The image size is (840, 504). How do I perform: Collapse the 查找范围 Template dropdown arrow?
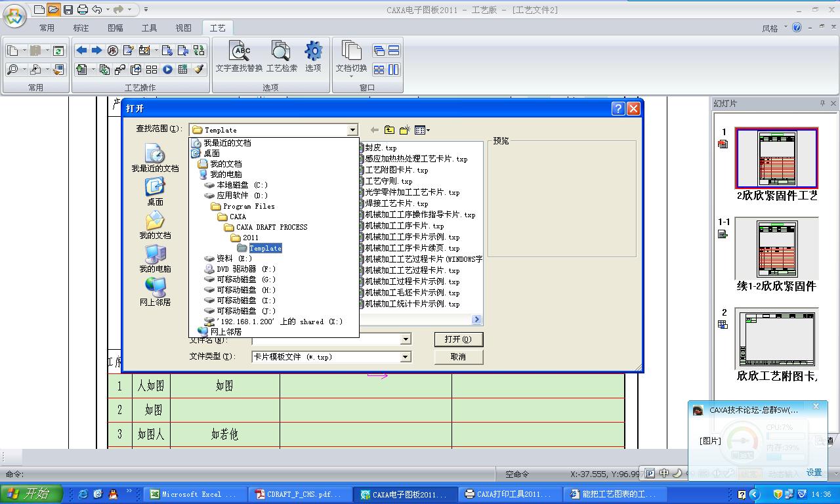click(352, 130)
